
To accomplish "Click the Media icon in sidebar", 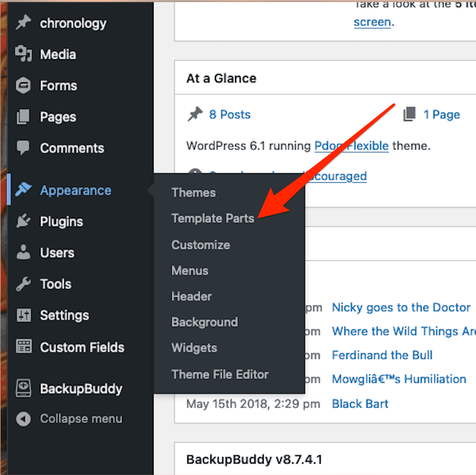I will point(24,54).
